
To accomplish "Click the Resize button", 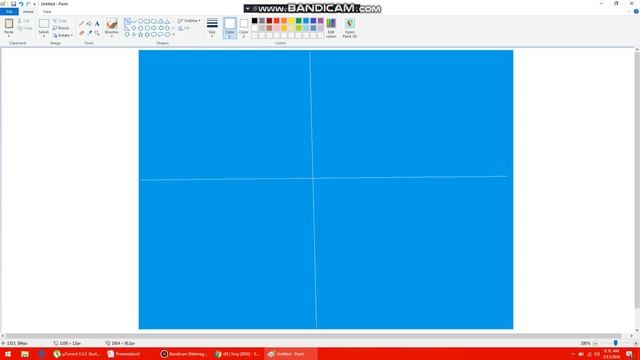I will (x=61, y=28).
